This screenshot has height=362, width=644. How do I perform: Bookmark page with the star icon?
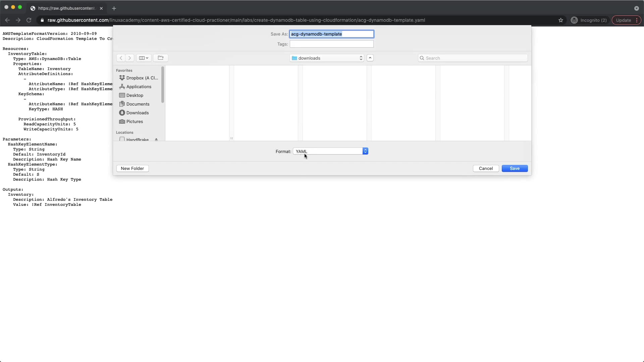561,20
